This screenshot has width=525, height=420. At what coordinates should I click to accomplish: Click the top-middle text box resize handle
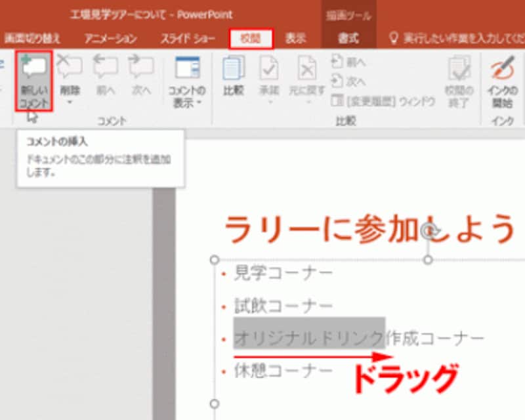point(428,260)
